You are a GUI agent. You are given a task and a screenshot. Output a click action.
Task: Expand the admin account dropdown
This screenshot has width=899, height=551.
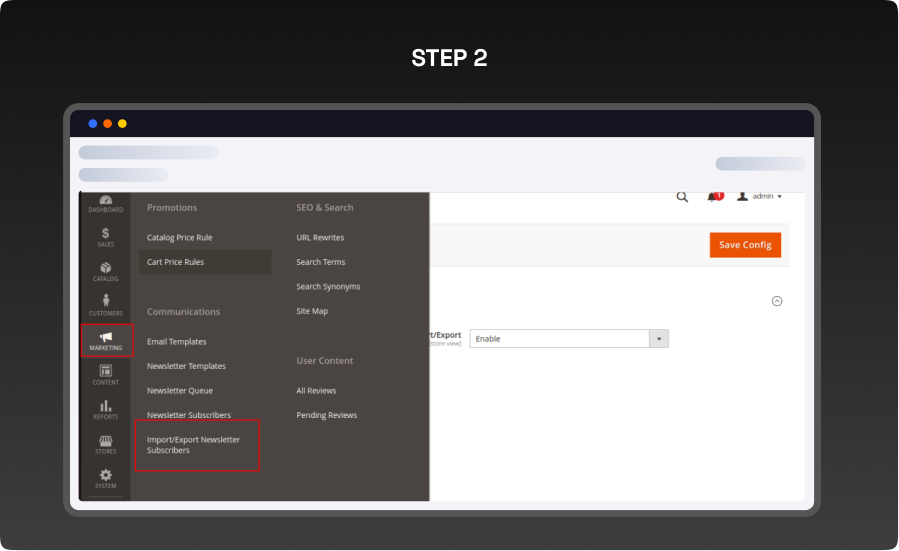(760, 197)
